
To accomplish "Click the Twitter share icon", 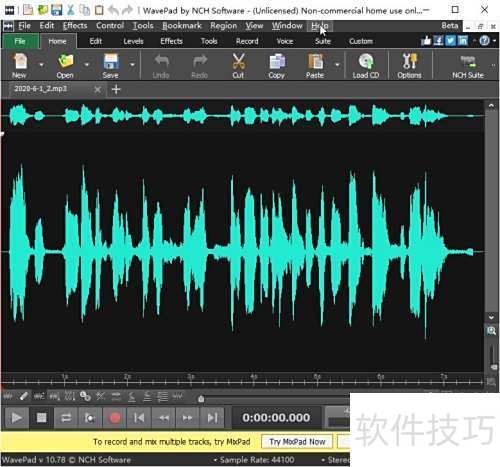I will (450, 41).
